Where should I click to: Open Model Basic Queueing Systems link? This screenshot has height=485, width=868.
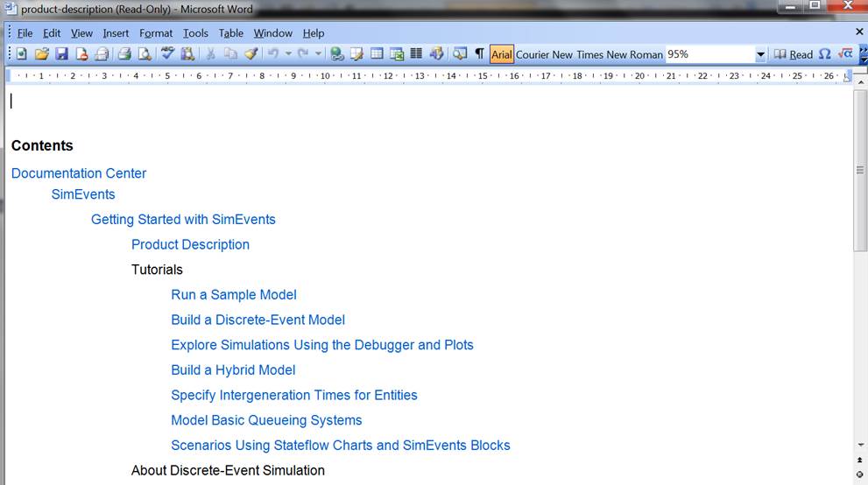pos(266,420)
